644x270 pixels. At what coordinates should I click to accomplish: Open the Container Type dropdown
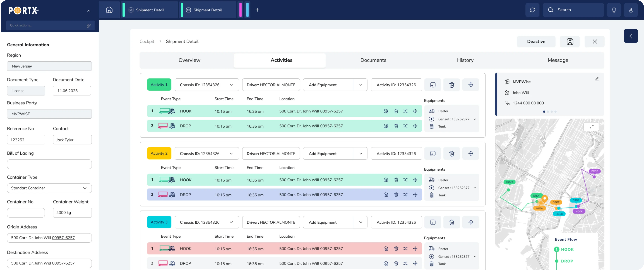click(x=49, y=188)
